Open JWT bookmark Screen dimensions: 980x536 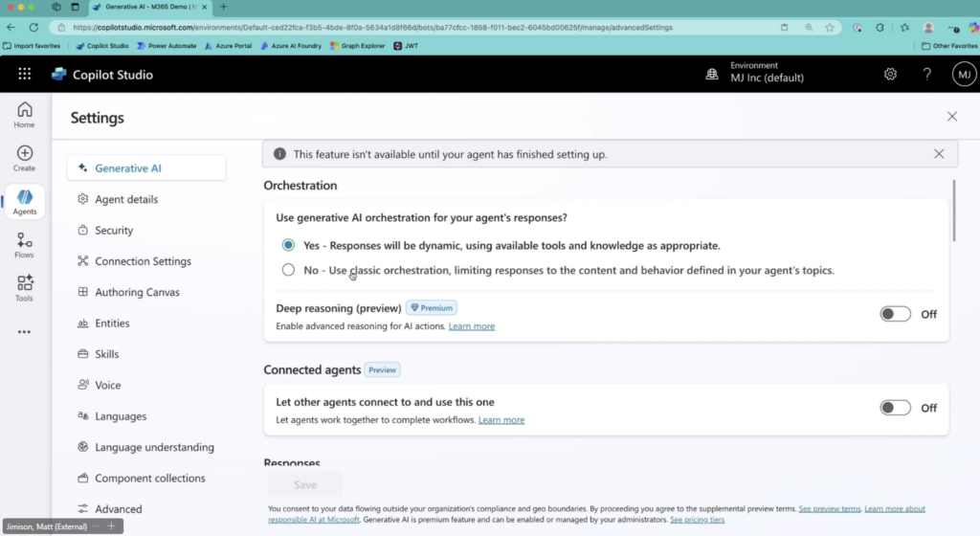pos(406,46)
